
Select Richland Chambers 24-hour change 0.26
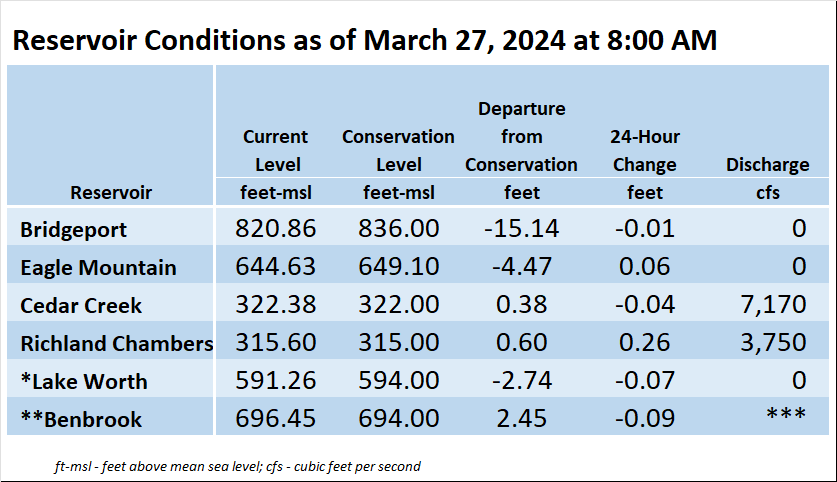(644, 342)
